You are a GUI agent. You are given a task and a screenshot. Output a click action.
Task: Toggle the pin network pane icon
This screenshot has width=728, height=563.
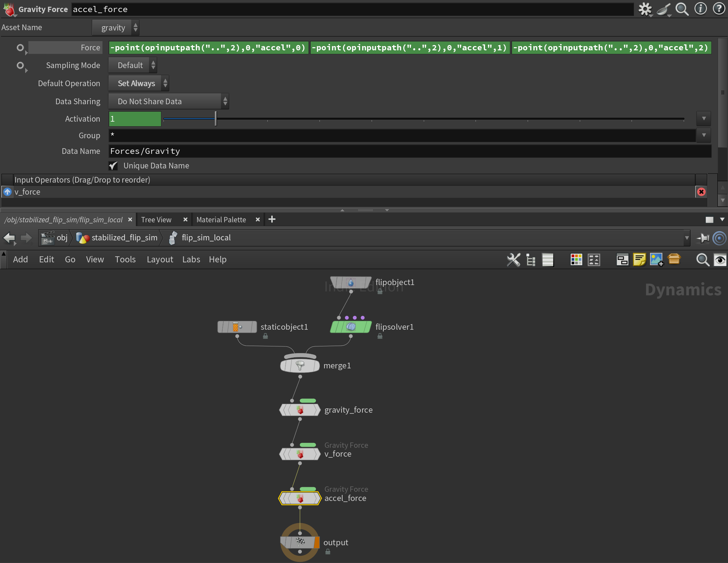[702, 238]
